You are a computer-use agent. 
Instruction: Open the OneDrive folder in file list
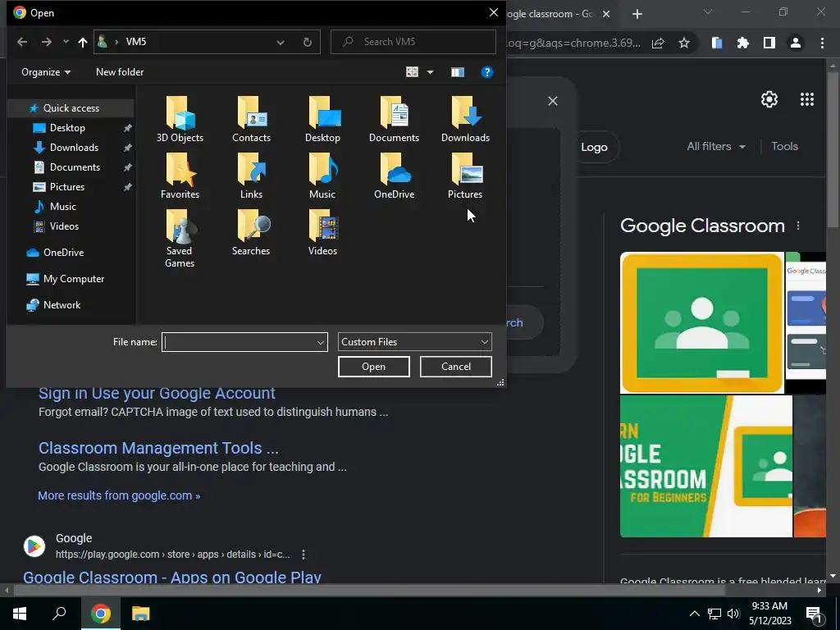[x=394, y=176]
